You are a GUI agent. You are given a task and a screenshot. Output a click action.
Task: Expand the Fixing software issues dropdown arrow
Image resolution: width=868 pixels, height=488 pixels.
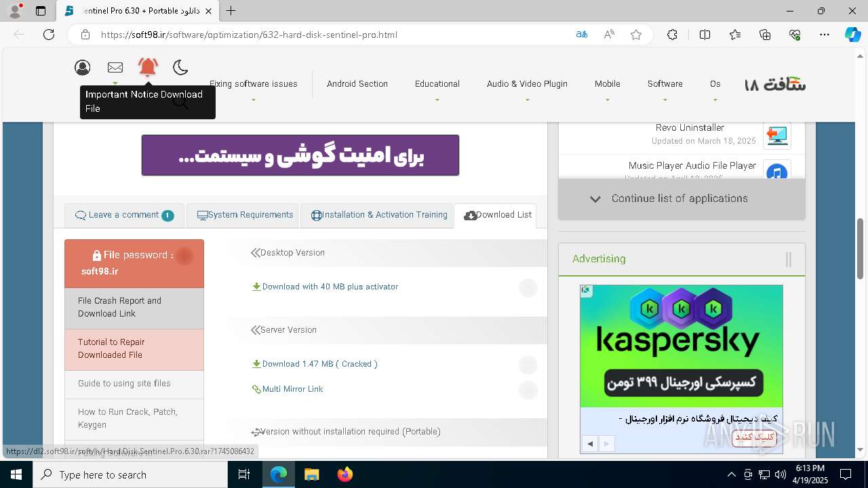click(x=254, y=100)
